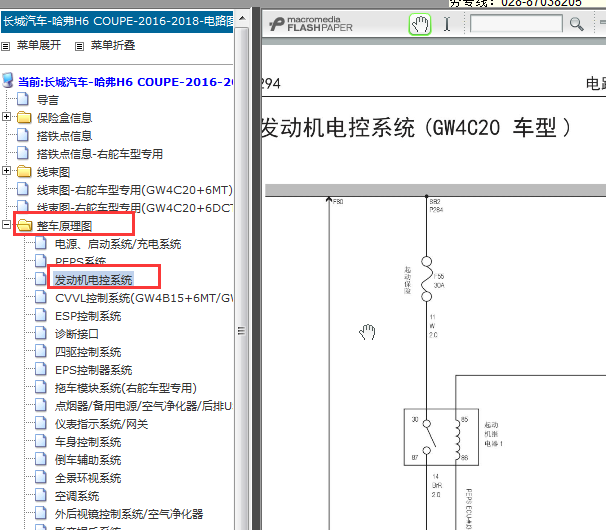Open the 保险盒信息 folder item
The height and width of the screenshot is (530, 606).
[x=64, y=118]
